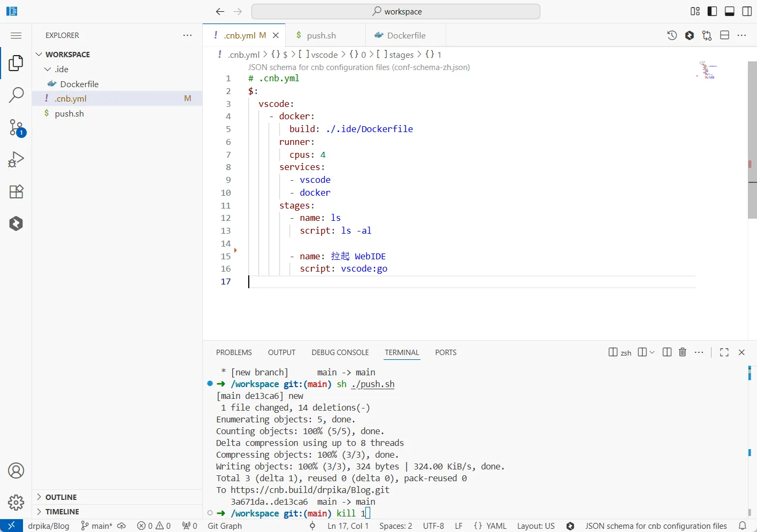Switch to the DEBUG CONSOLE panel tab
This screenshot has width=757, height=532.
tap(340, 352)
